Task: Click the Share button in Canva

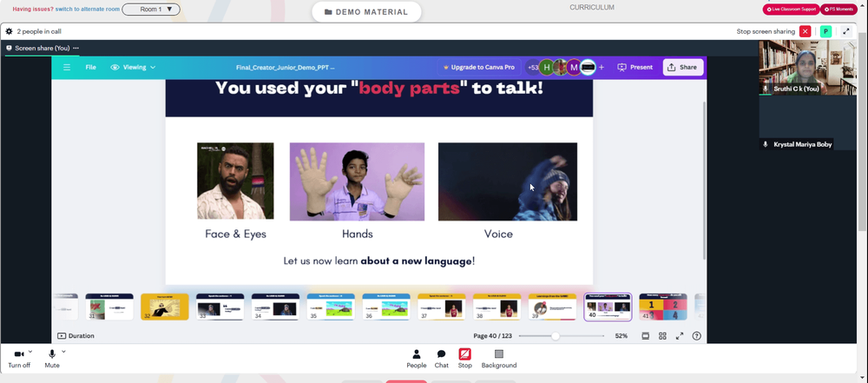Action: pos(683,68)
